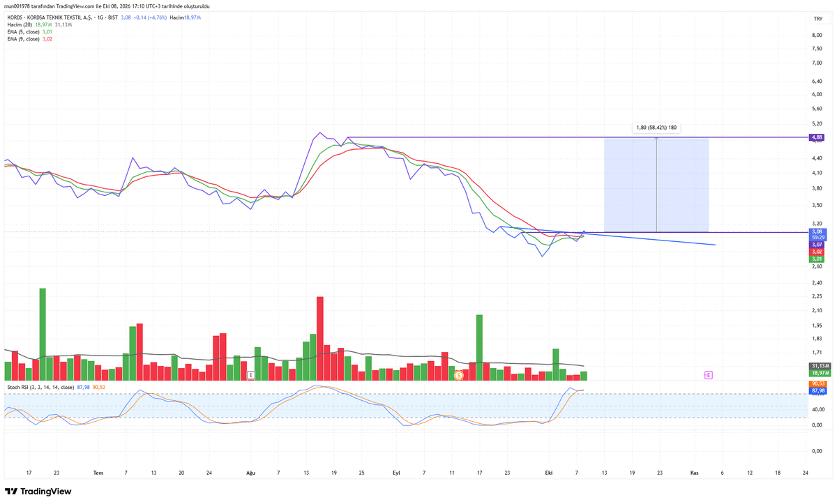This screenshot has height=504, width=837.
Task: Click the red 3,02 EMA price label
Action: [817, 252]
